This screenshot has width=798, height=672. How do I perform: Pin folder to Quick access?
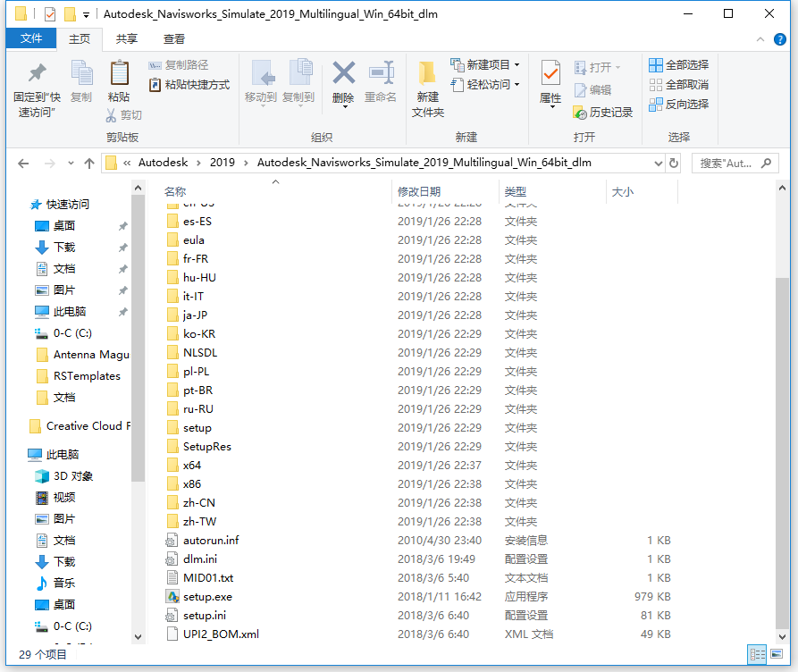(x=37, y=89)
